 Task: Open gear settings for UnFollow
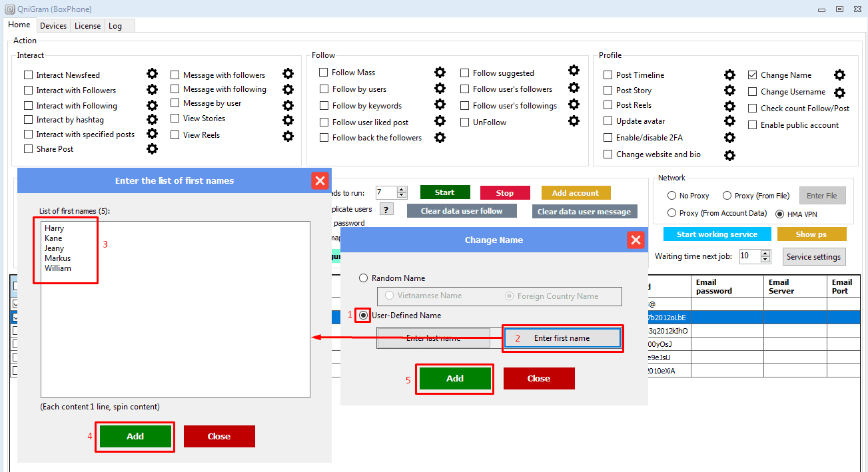pyautogui.click(x=574, y=121)
